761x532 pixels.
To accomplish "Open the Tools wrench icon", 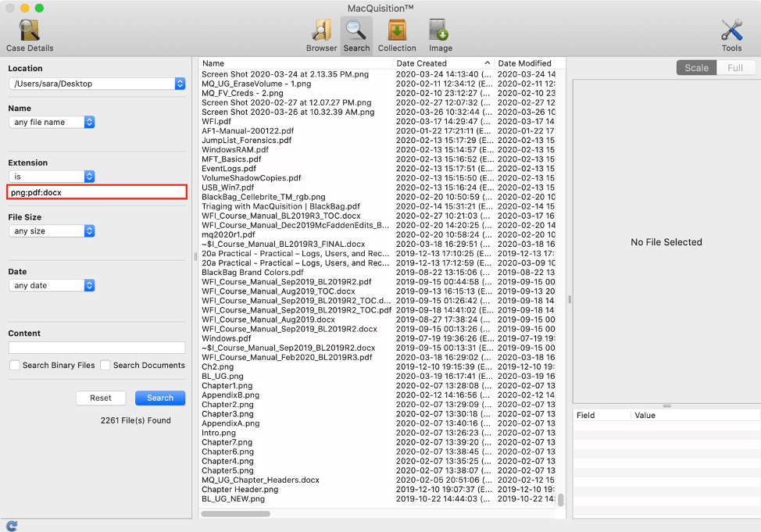I will point(731,31).
